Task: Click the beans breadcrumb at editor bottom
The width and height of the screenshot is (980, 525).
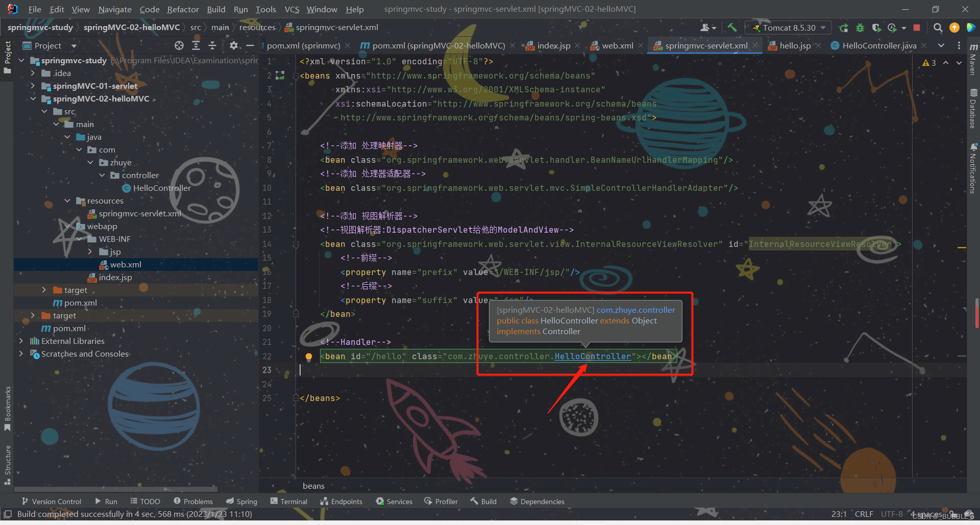Action: click(313, 486)
